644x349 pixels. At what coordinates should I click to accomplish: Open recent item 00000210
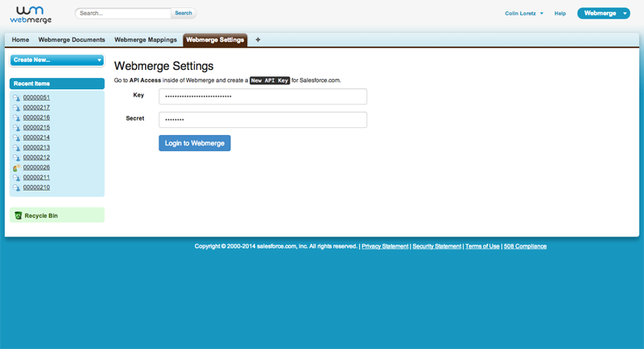tap(36, 187)
